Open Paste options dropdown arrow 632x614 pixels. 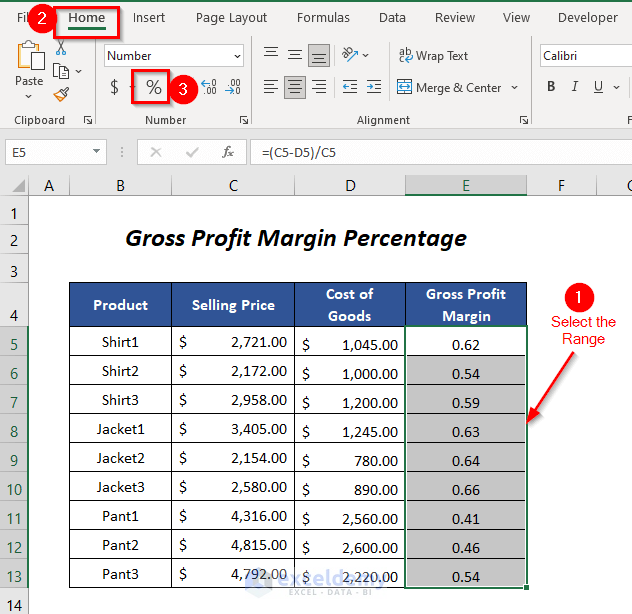click(x=28, y=96)
